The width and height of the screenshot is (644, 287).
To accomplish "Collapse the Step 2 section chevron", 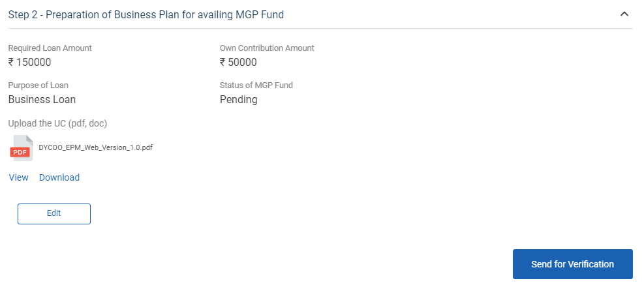I will tap(624, 14).
